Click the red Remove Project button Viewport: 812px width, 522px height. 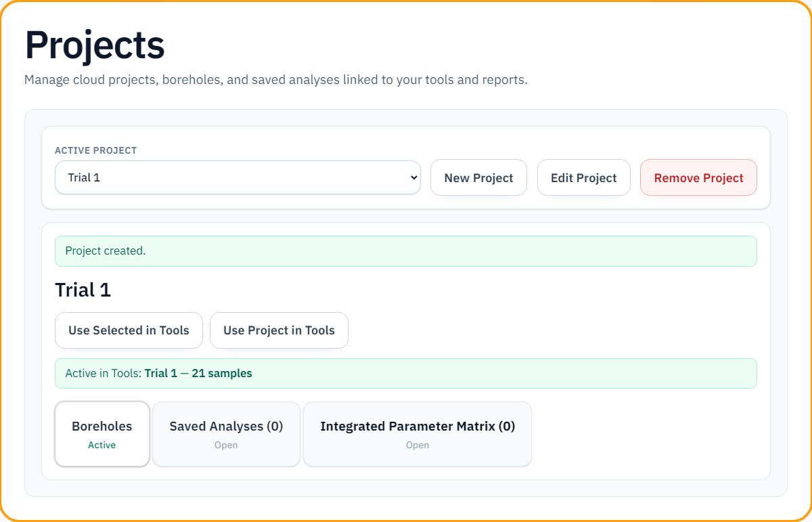[698, 177]
